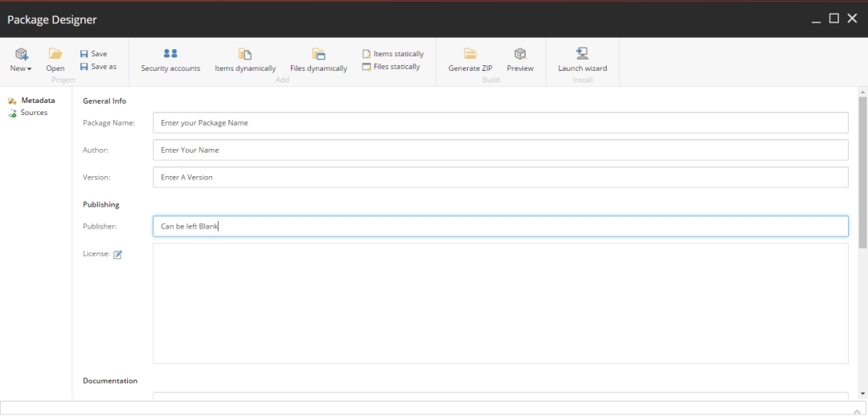Click the vertical scrollbar down arrow
Viewport: 868px width, 416px height.
tap(862, 393)
